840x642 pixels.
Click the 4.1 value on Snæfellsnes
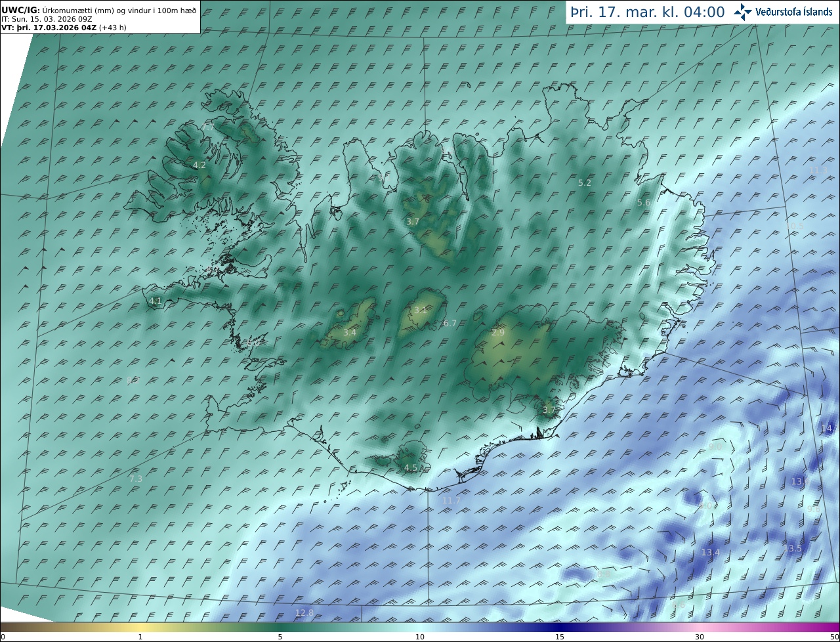(155, 301)
